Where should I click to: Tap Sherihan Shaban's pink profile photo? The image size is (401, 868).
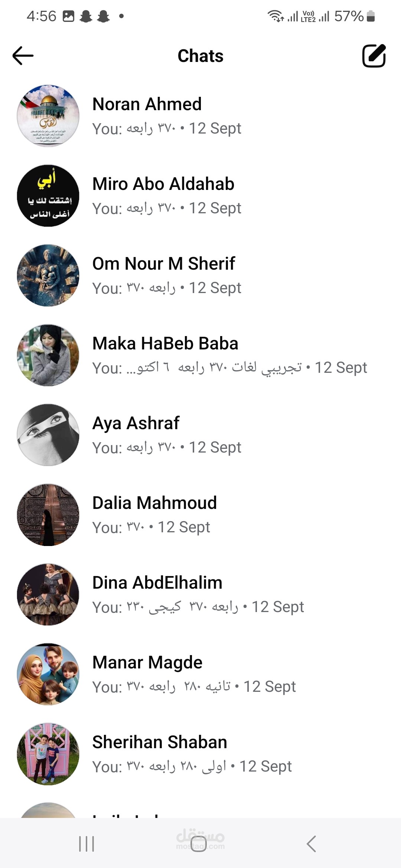[48, 754]
